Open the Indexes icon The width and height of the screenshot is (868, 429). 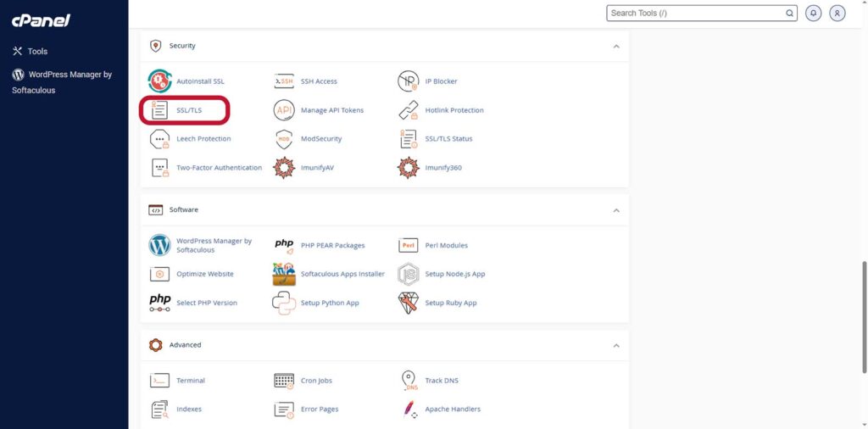tap(160, 409)
